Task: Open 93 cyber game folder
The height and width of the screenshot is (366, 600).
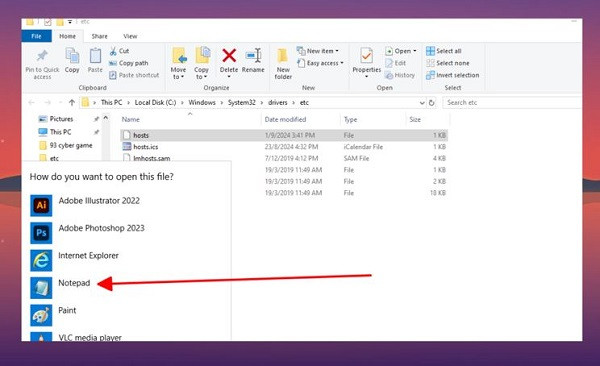Action: point(66,145)
